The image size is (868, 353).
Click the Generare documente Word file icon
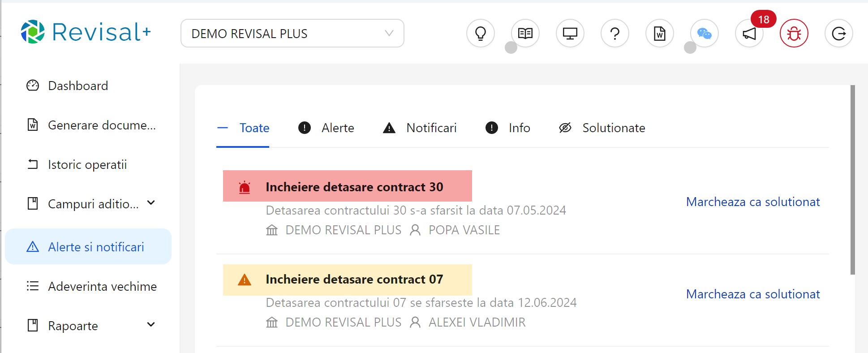click(33, 125)
